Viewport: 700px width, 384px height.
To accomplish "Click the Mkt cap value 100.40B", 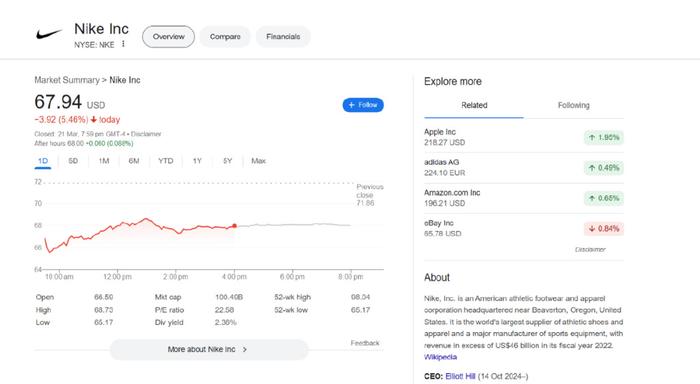I will tap(229, 297).
